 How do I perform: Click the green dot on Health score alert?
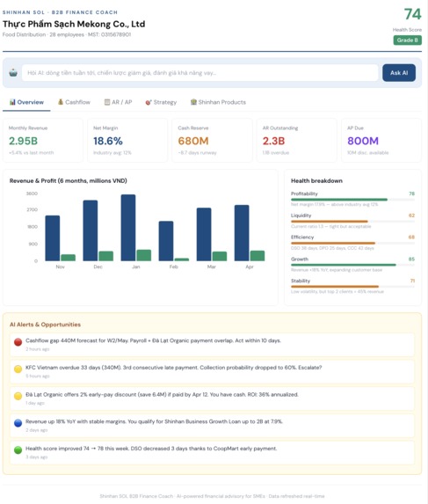click(18, 449)
